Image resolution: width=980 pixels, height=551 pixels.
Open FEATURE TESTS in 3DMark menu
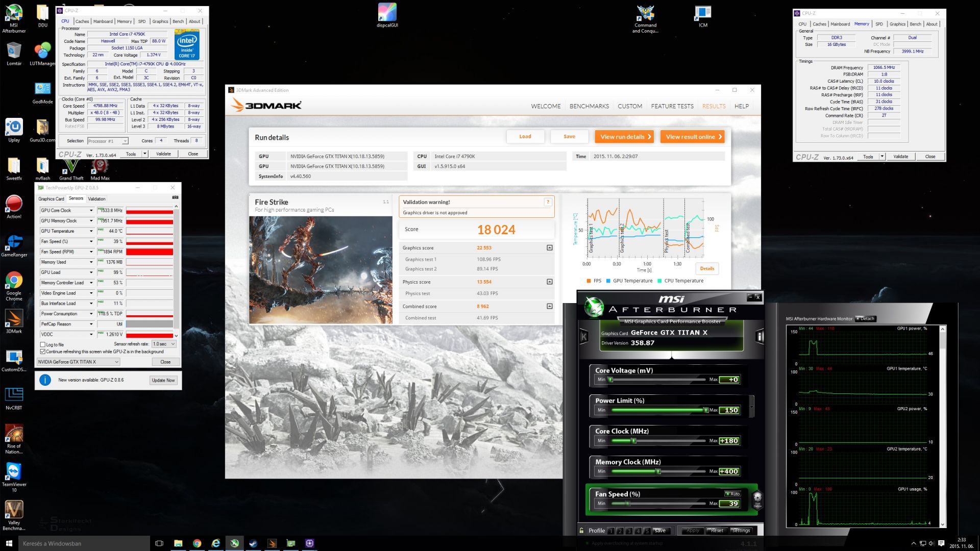click(672, 106)
